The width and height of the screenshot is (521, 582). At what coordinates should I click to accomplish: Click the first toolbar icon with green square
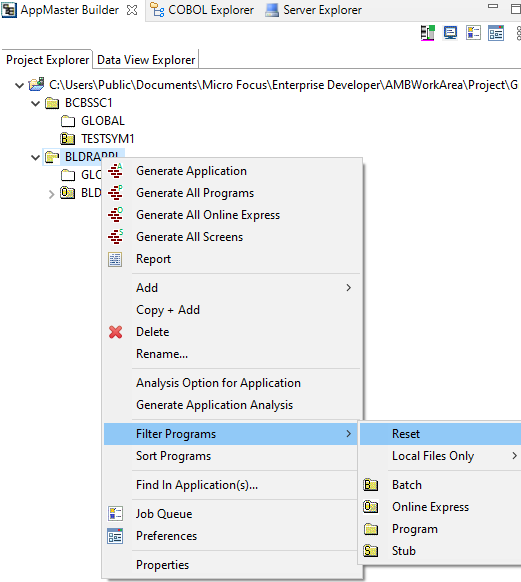[427, 33]
